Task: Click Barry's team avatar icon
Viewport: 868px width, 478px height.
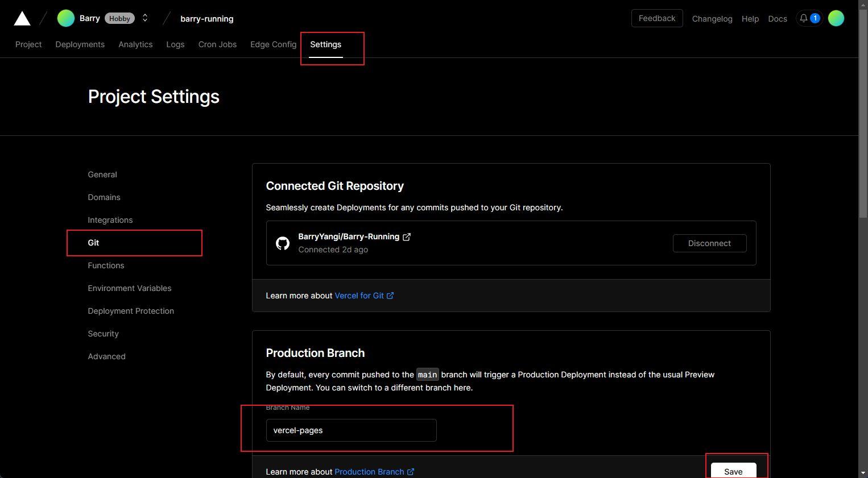Action: pos(66,18)
